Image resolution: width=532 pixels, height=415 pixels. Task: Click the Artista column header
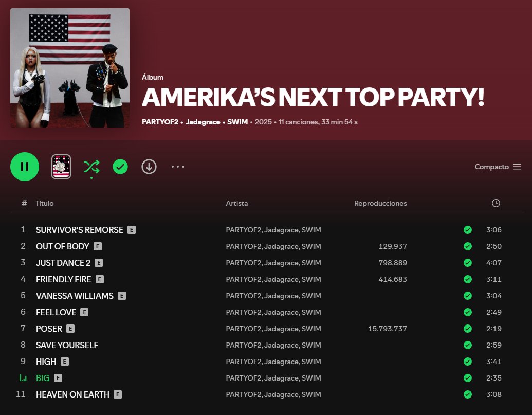(237, 203)
